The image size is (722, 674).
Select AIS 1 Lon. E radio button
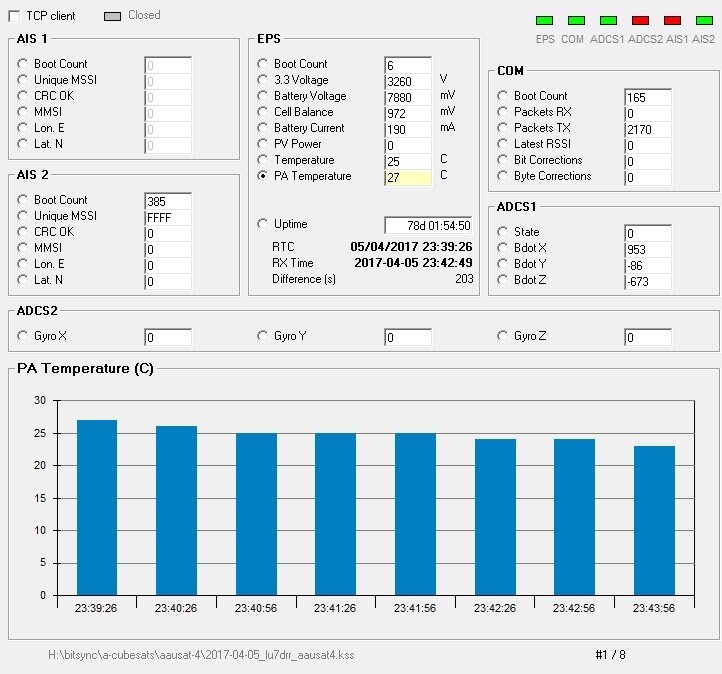22,128
